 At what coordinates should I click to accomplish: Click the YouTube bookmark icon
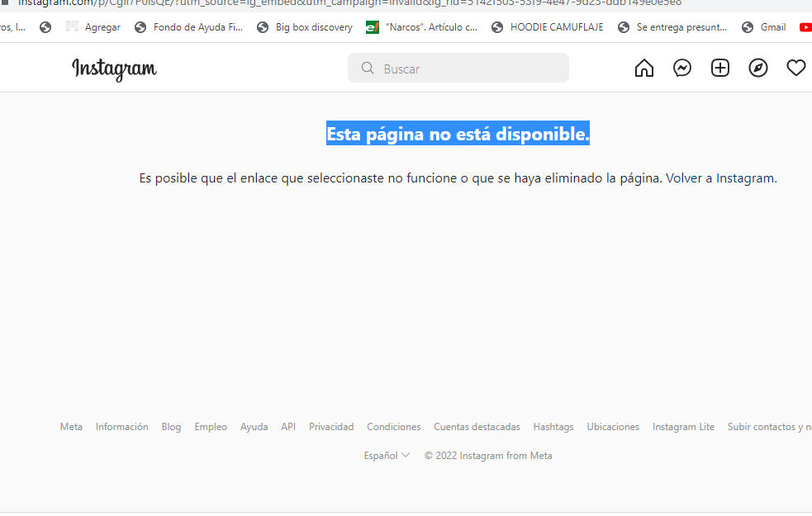[805, 27]
